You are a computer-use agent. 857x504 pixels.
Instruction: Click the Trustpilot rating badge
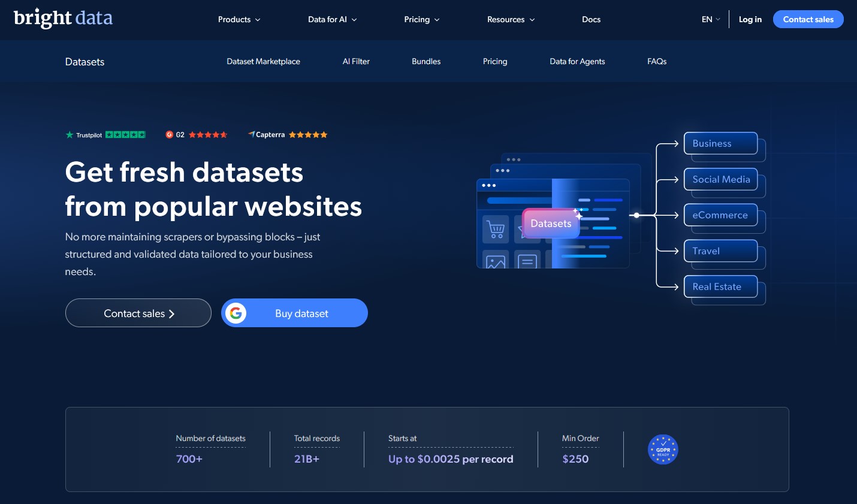(105, 135)
